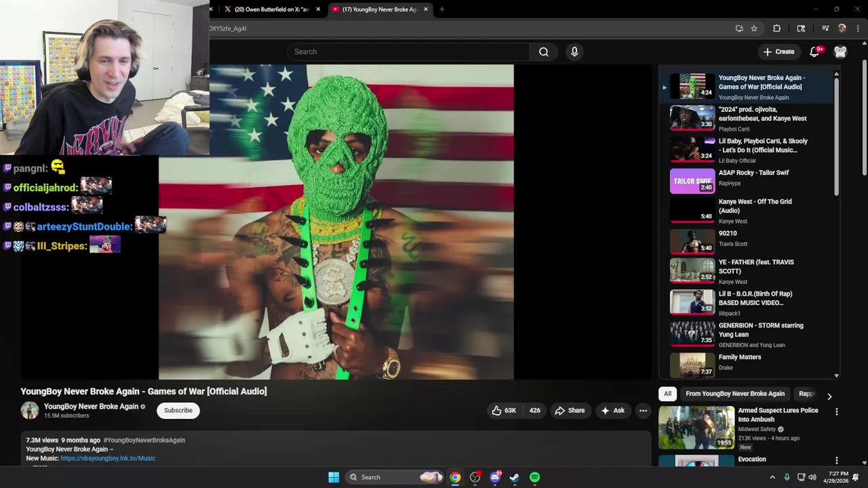Play Lil B - B.O.R. music video

(746, 303)
